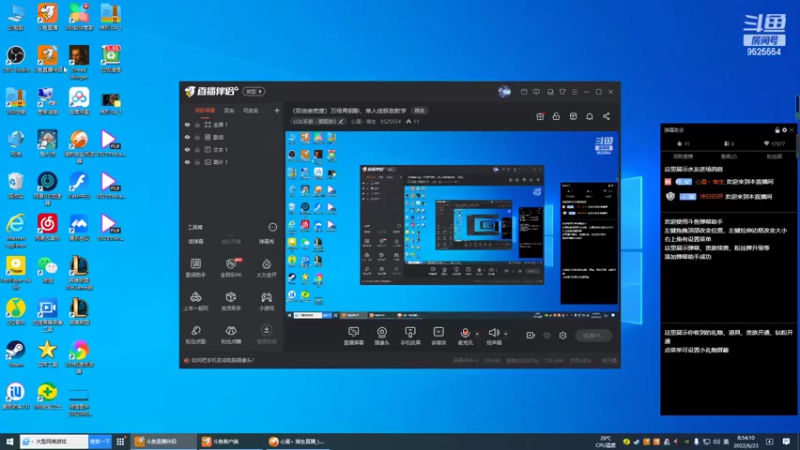Open 手机投屏 phone casting
800x450 pixels.
pos(410,336)
